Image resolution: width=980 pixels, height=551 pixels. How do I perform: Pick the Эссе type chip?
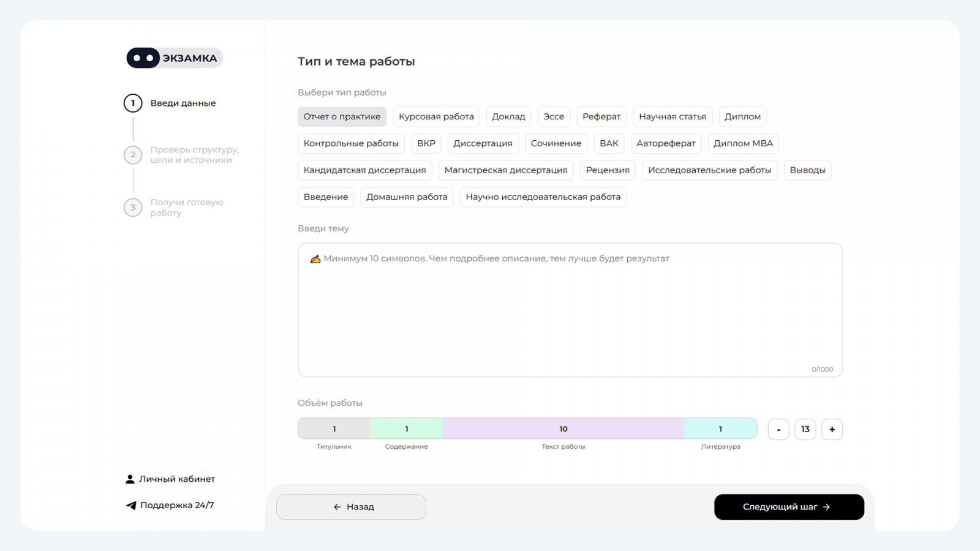click(x=554, y=116)
